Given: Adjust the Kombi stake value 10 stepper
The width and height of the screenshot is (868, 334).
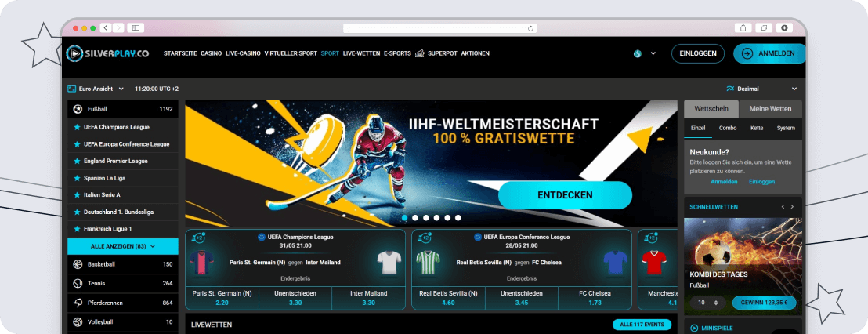Looking at the screenshot, I should point(716,303).
